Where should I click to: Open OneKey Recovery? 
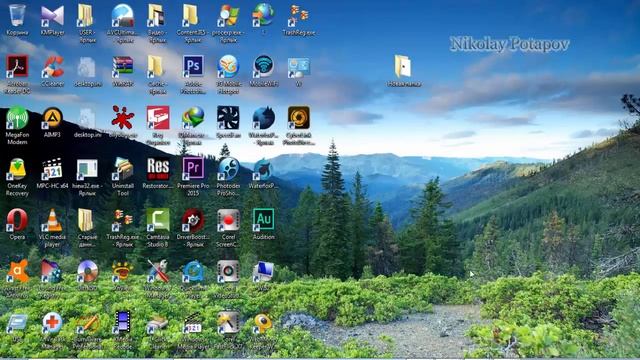[17, 169]
